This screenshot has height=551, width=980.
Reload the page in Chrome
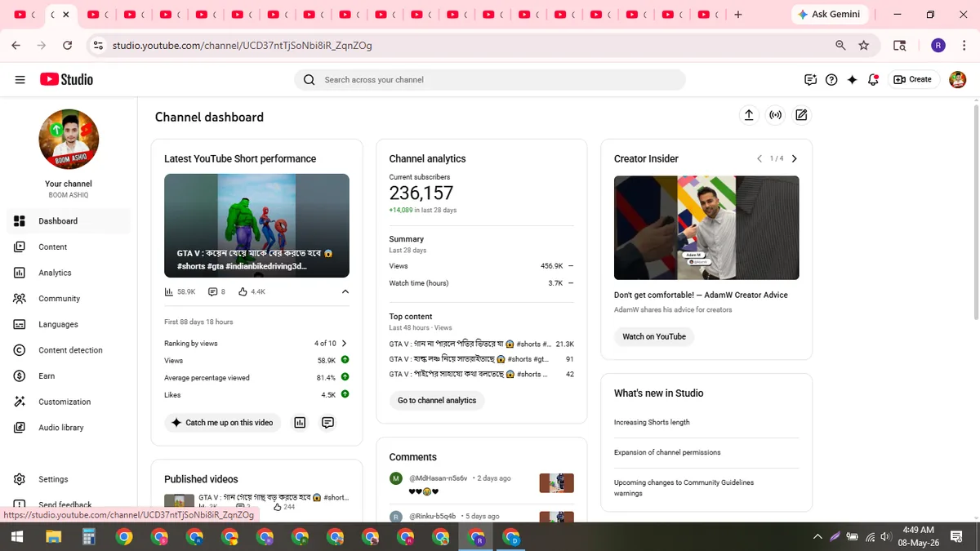67,46
